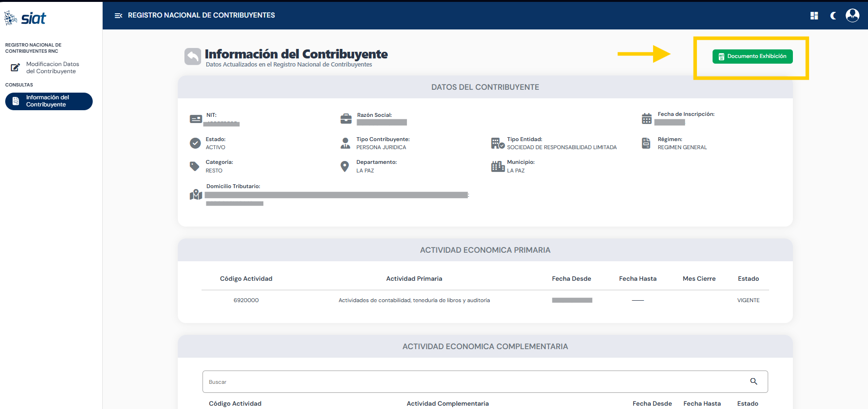Open the apps grid icon in header
This screenshot has height=409, width=868.
point(814,16)
